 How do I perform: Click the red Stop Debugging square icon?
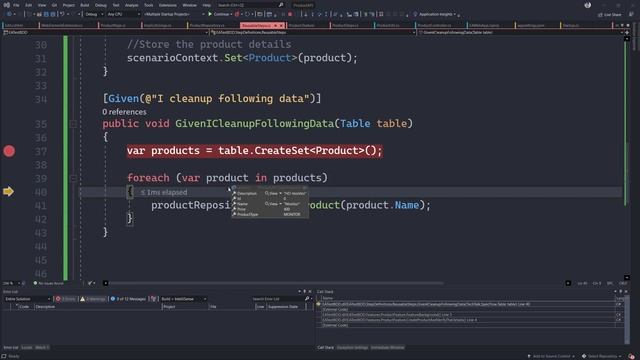(290, 14)
